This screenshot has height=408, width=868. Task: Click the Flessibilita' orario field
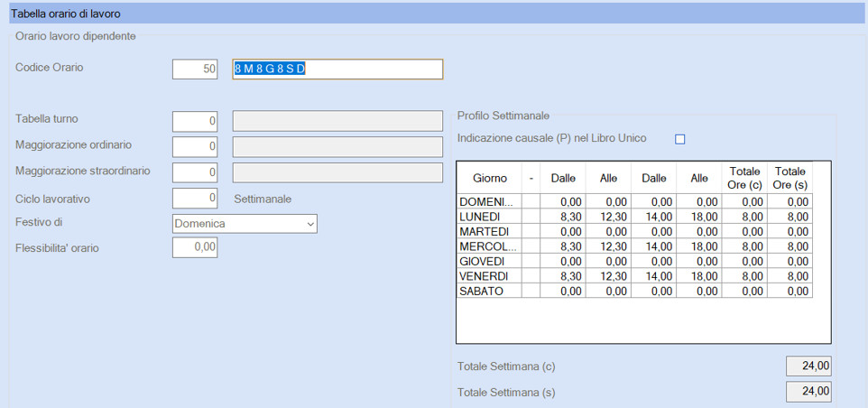point(195,247)
